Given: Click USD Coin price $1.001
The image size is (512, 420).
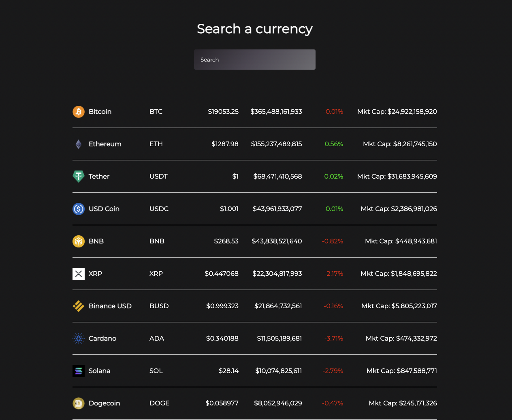Looking at the screenshot, I should 229,209.
